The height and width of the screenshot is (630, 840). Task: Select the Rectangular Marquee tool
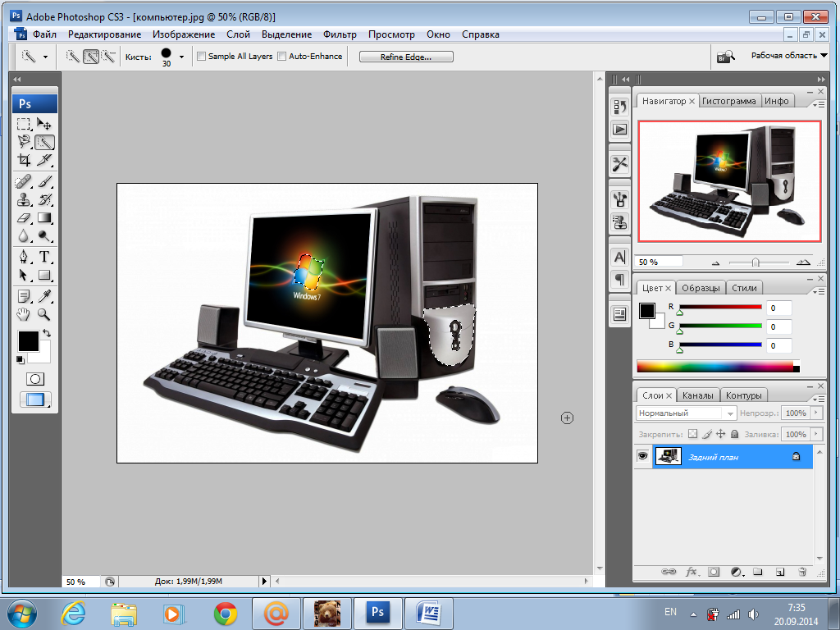pos(24,125)
